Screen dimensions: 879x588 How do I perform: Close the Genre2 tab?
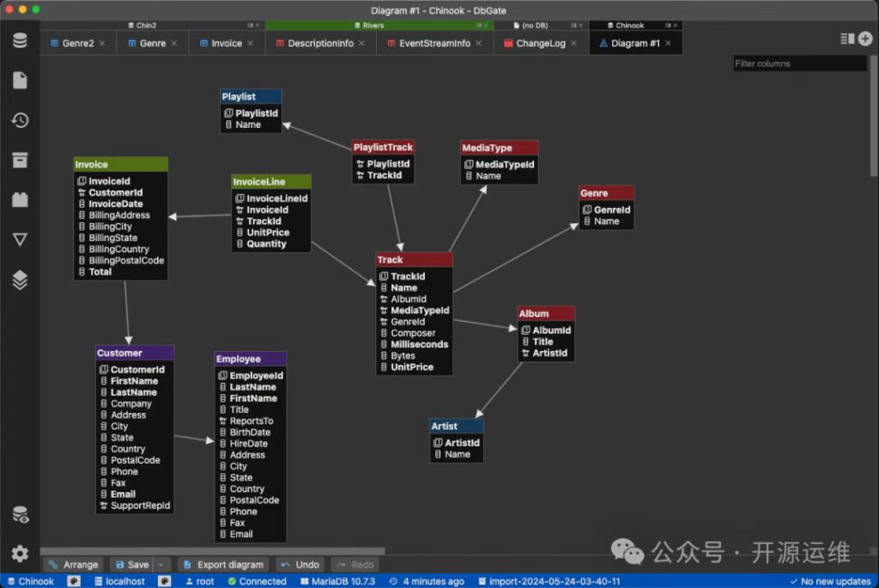(x=102, y=43)
